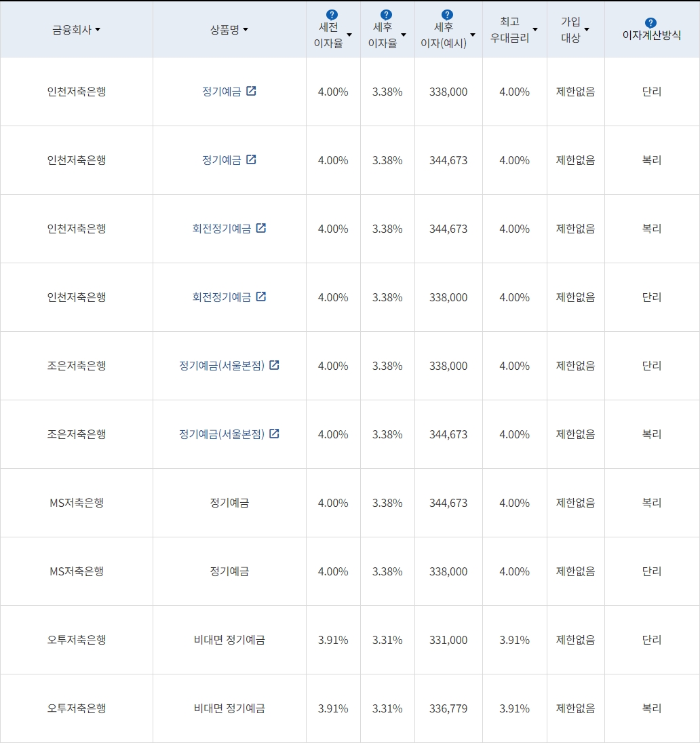Open the 최고 우대금리 sort dropdown
700x743 pixels.
click(535, 29)
